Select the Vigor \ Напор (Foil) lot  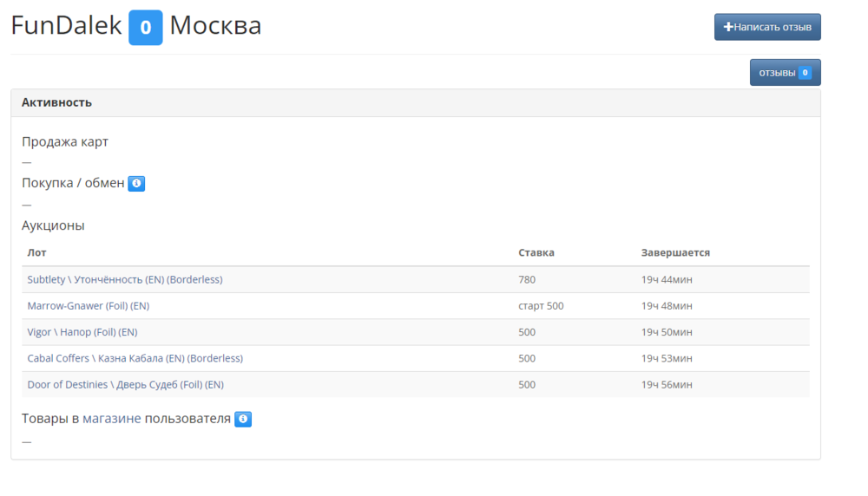tap(82, 332)
